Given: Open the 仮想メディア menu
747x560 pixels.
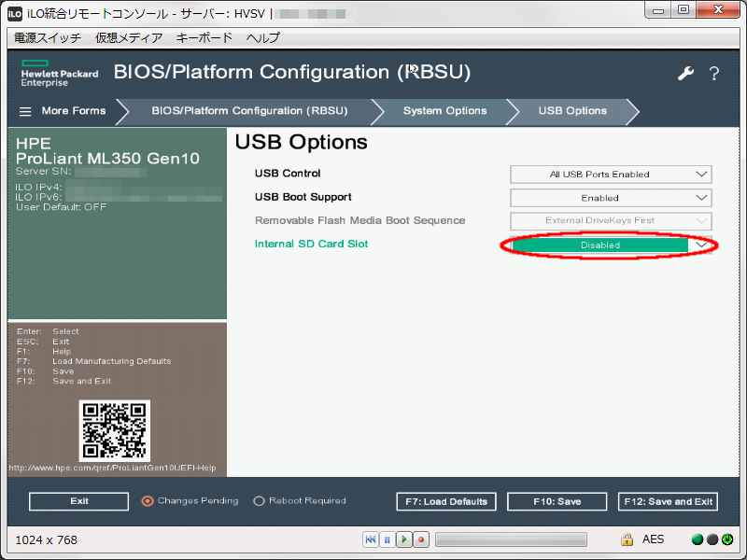Looking at the screenshot, I should (129, 37).
